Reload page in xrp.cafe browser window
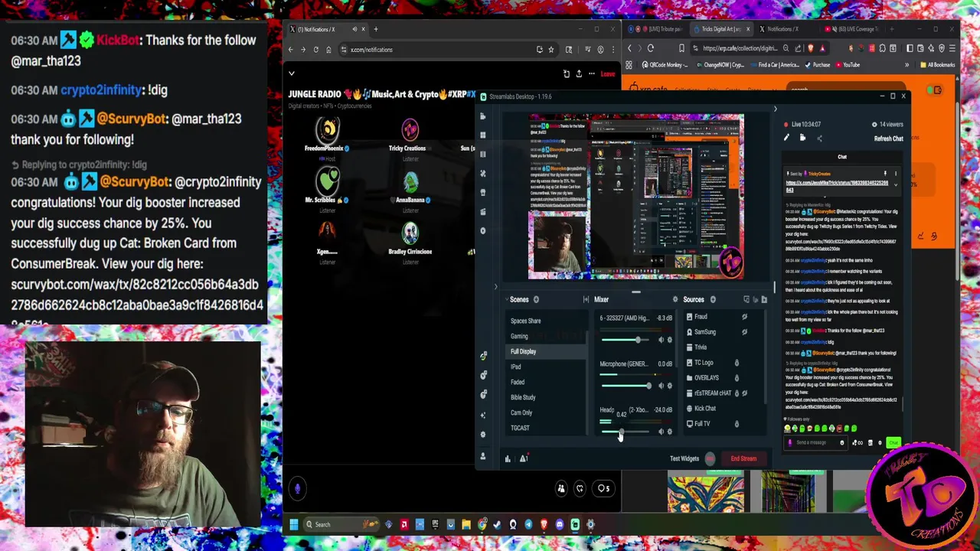980x551 pixels. 651,48
